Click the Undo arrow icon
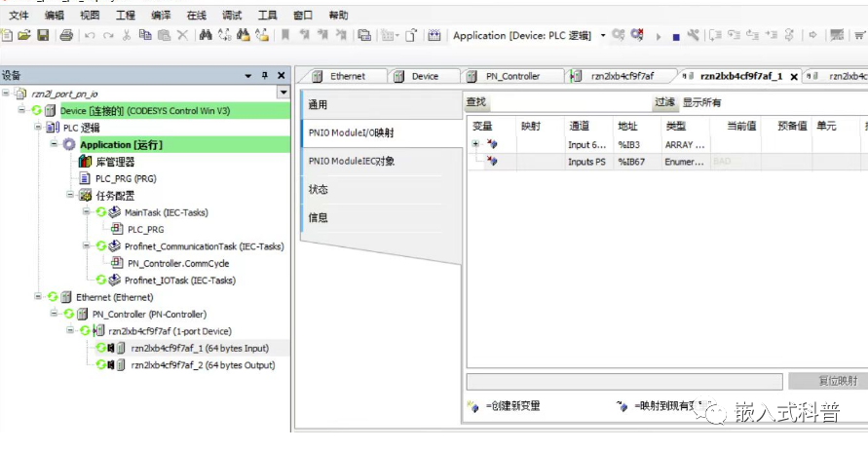Image resolution: width=868 pixels, height=450 pixels. tap(90, 35)
